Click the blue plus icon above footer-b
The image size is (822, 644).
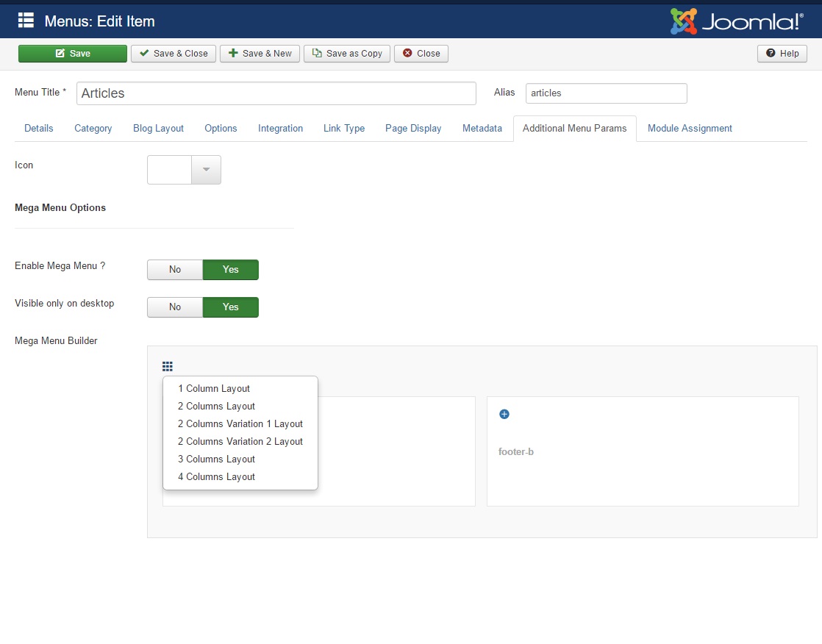pyautogui.click(x=504, y=415)
